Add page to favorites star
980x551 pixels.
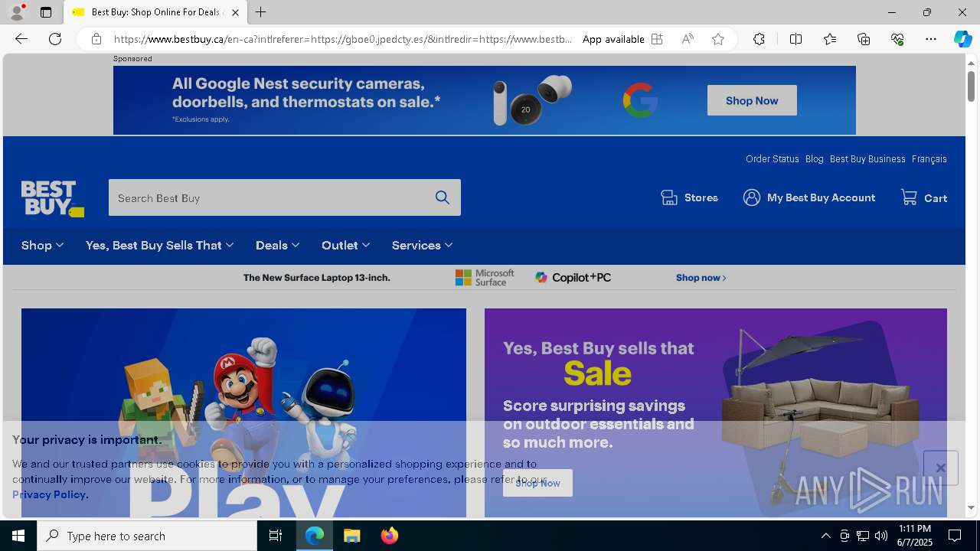click(x=718, y=39)
